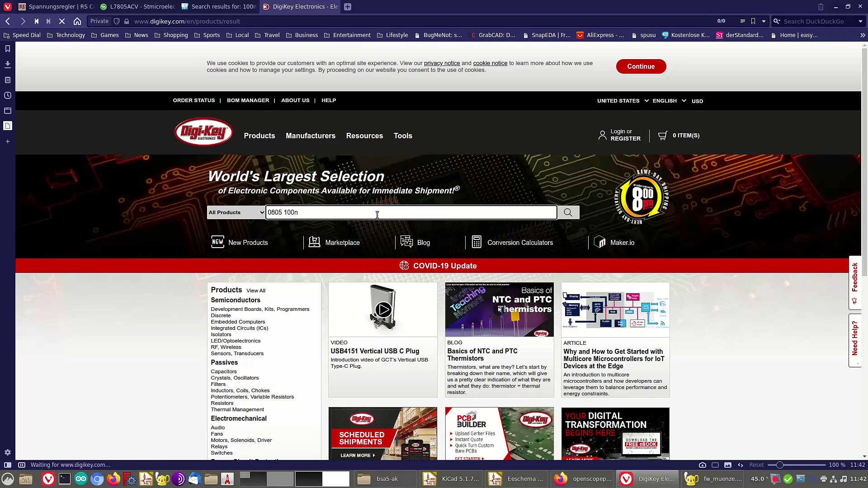Open the Vivaldi downloads panel icon

point(8,65)
